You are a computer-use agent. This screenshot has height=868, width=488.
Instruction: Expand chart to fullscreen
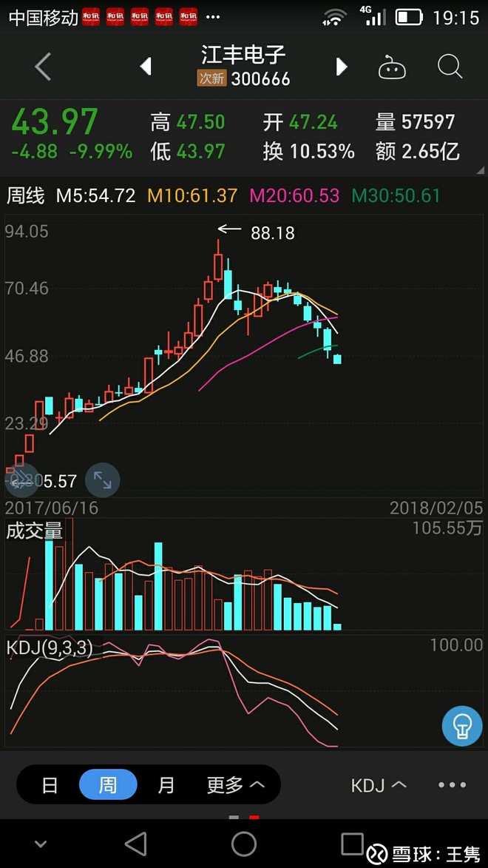(x=102, y=480)
